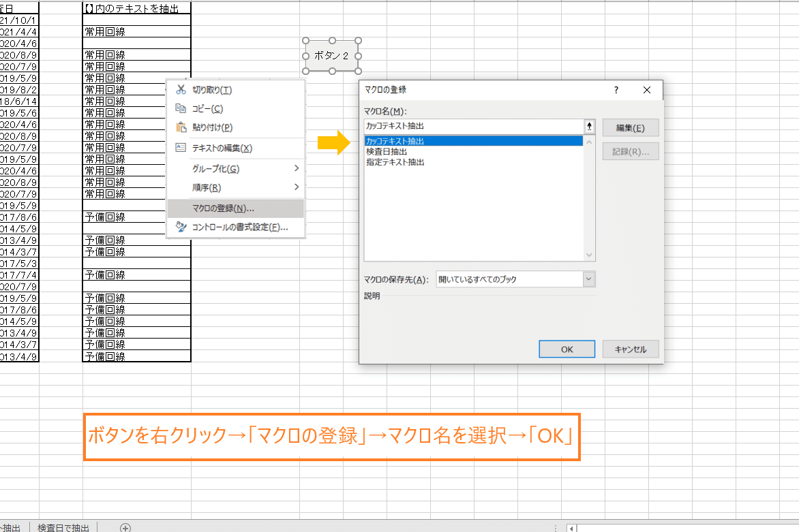The width and height of the screenshot is (799, 532).
Task: Close the マクロの登録 dialog
Action: (647, 90)
